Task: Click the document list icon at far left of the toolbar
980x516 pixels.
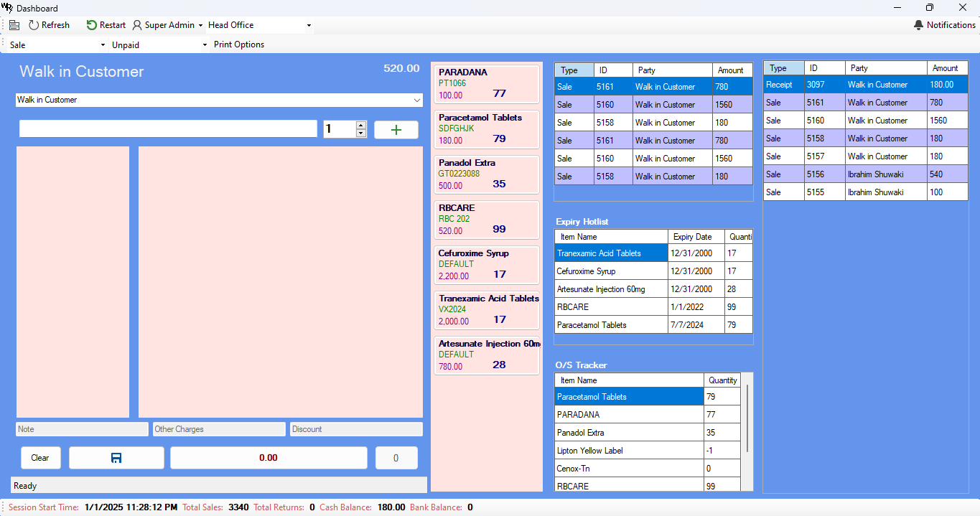Action: (14, 25)
